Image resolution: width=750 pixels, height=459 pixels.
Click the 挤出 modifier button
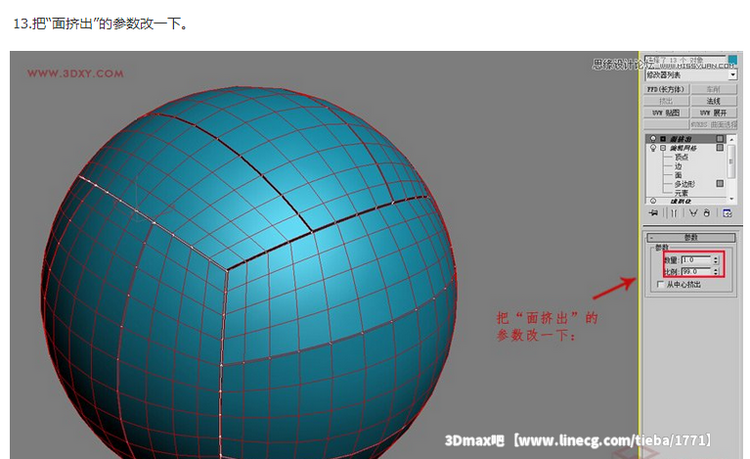(x=666, y=101)
